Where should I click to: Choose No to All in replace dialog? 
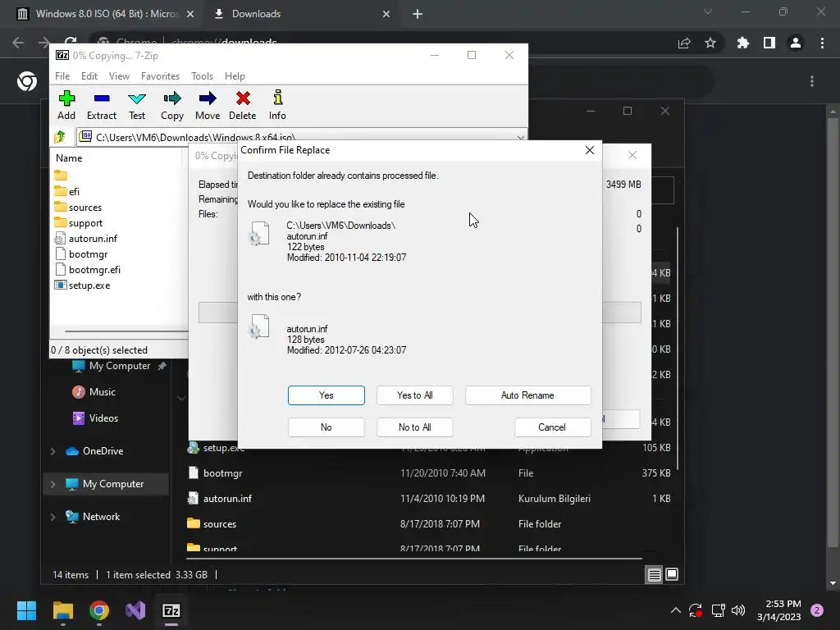coord(414,427)
